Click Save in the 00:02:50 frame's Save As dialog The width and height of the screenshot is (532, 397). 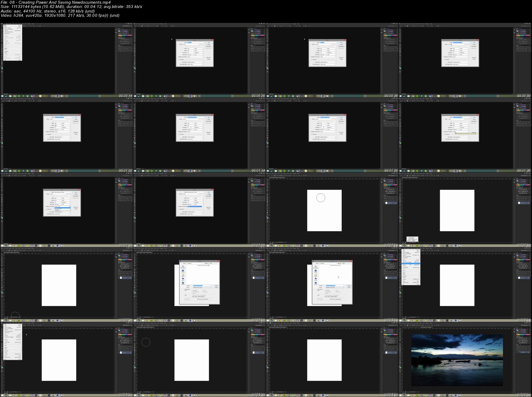(x=216, y=286)
